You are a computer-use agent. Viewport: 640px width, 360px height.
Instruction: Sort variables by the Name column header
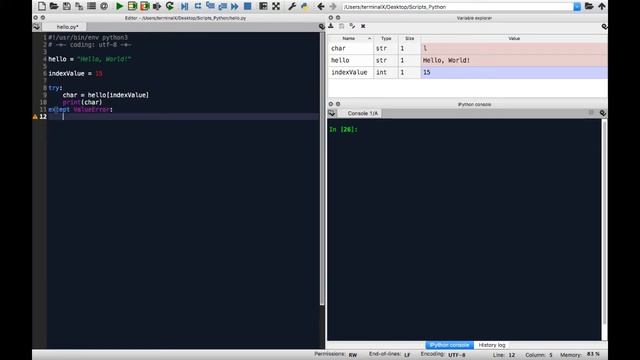[x=350, y=38]
